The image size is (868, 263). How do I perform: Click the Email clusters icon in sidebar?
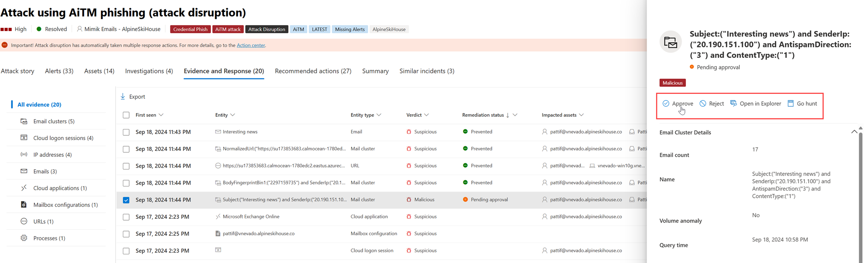click(x=24, y=121)
